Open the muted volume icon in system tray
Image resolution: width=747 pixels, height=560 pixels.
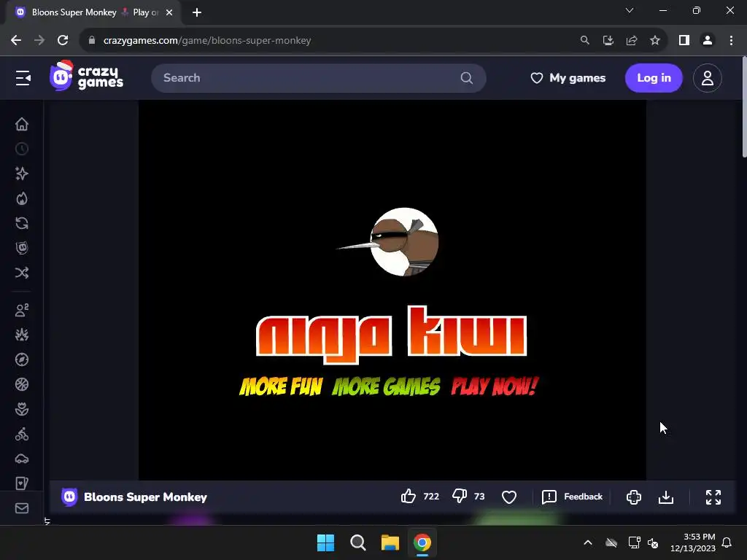point(653,542)
